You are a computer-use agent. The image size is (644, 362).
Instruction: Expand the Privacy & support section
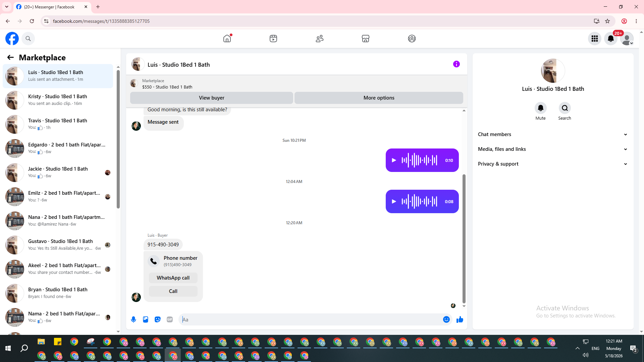point(553,164)
